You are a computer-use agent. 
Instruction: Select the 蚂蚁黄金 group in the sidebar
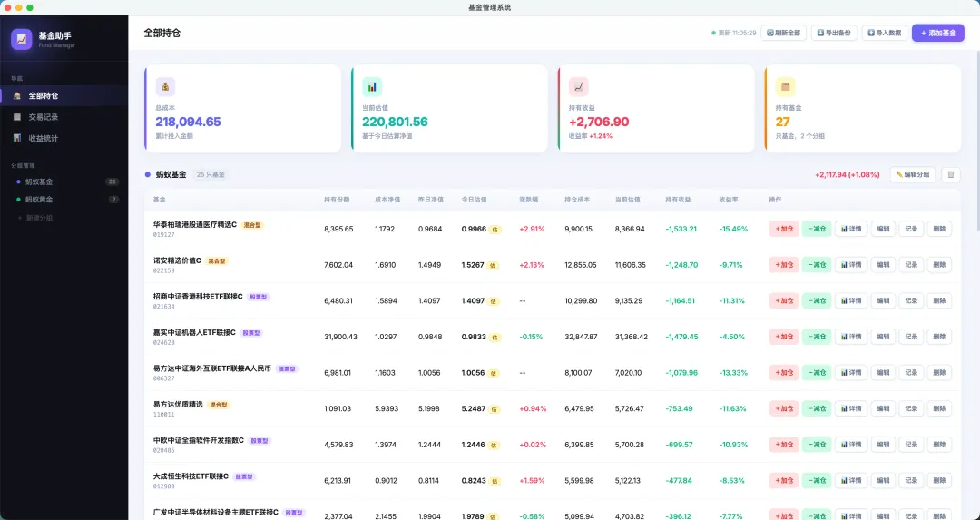point(64,200)
